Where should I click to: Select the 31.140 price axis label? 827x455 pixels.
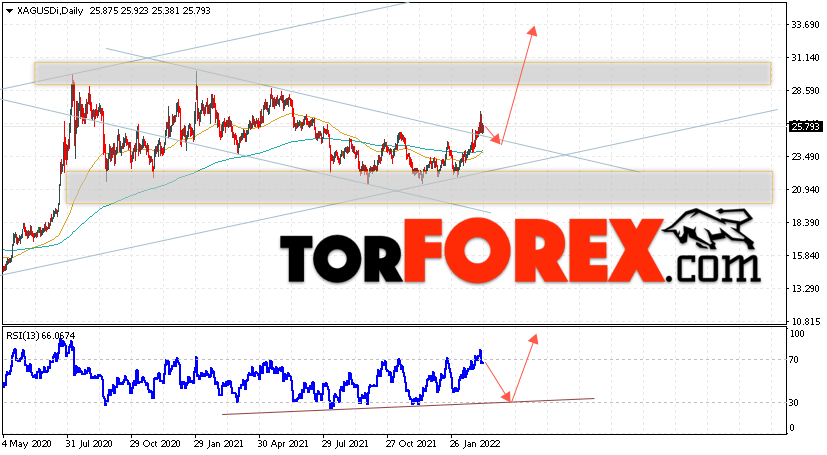(x=805, y=57)
